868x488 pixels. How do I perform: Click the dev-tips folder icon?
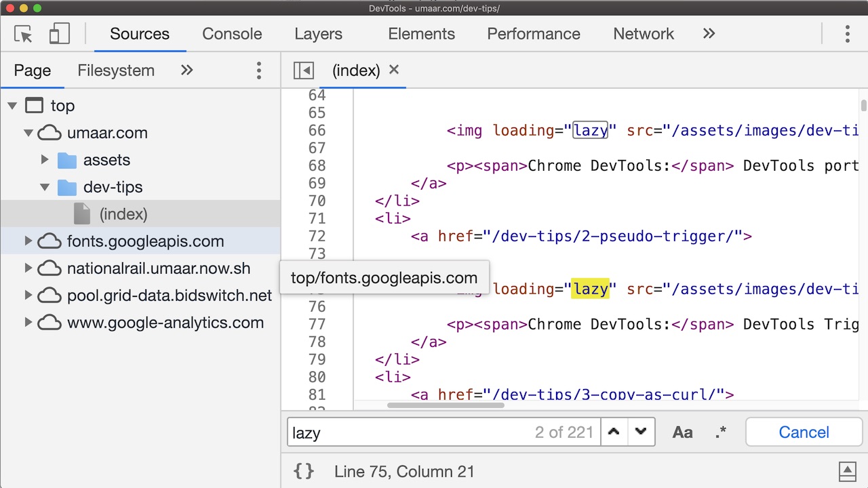pyautogui.click(x=66, y=187)
